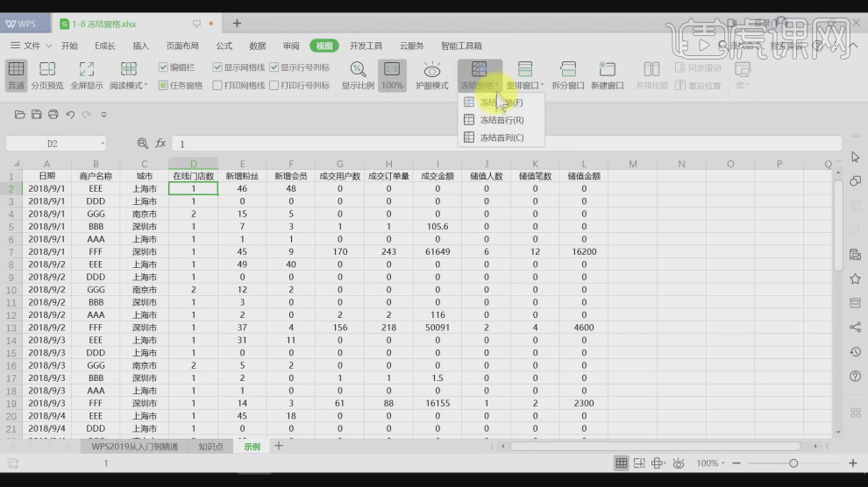
Task: Open the 知识点 sheet tab
Action: (210, 446)
